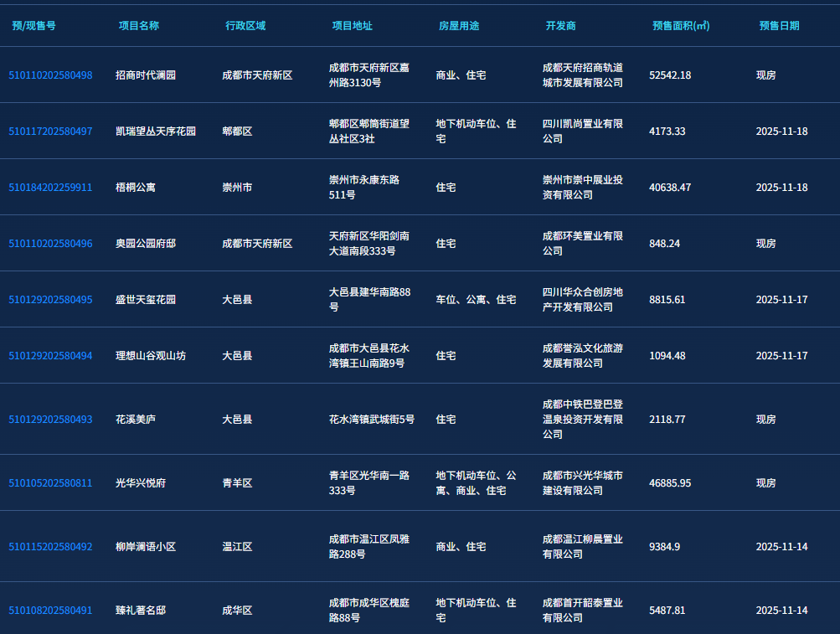The width and height of the screenshot is (840, 634).
Task: Open presale record 510110202580498
Action: 50,75
